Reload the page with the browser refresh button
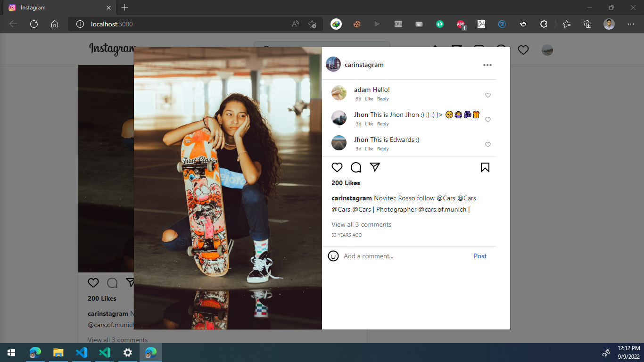The width and height of the screenshot is (644, 362). 34,24
